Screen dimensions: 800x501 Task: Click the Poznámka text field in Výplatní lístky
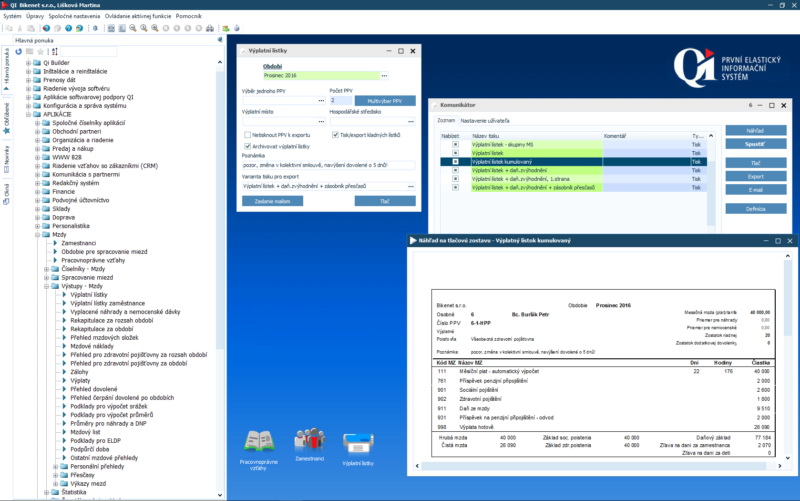point(329,165)
